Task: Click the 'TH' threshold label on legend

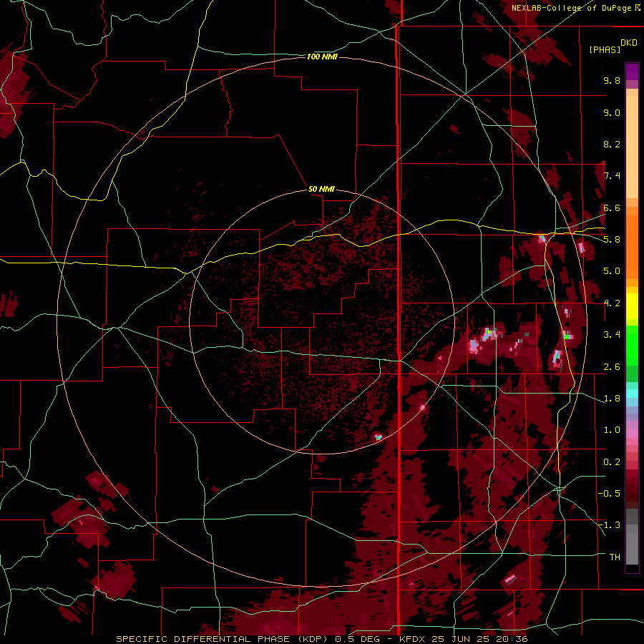Action: point(615,557)
